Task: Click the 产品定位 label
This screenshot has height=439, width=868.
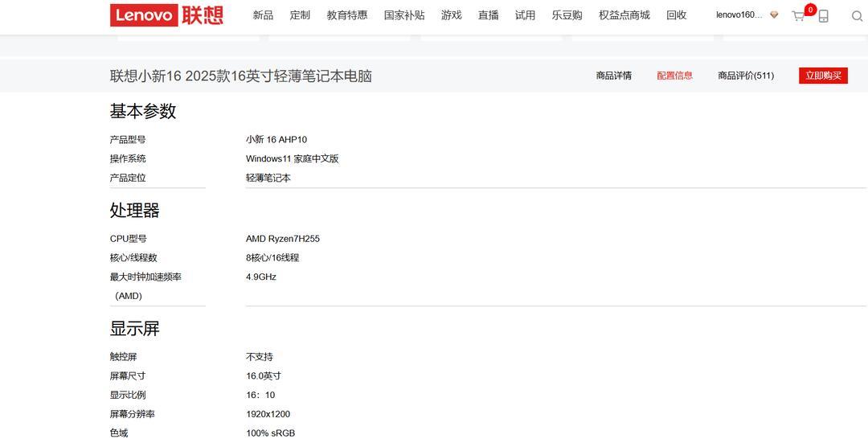Action: pos(128,178)
